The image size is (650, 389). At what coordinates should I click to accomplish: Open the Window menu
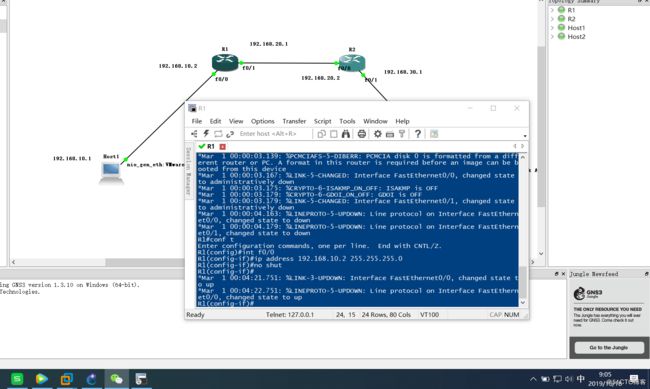375,121
